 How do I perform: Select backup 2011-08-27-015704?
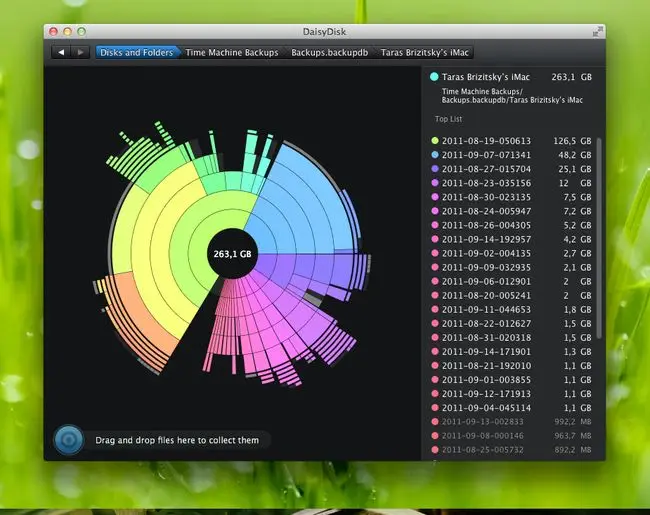click(512, 169)
